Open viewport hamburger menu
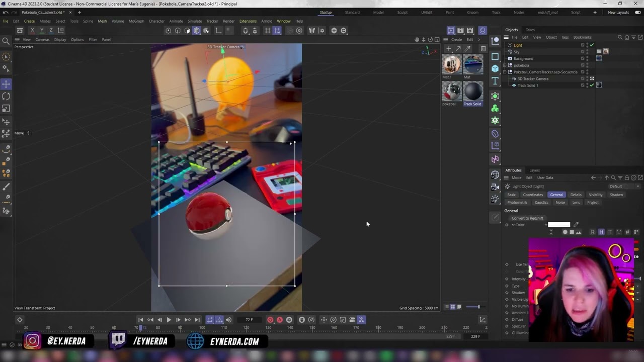 17,40
